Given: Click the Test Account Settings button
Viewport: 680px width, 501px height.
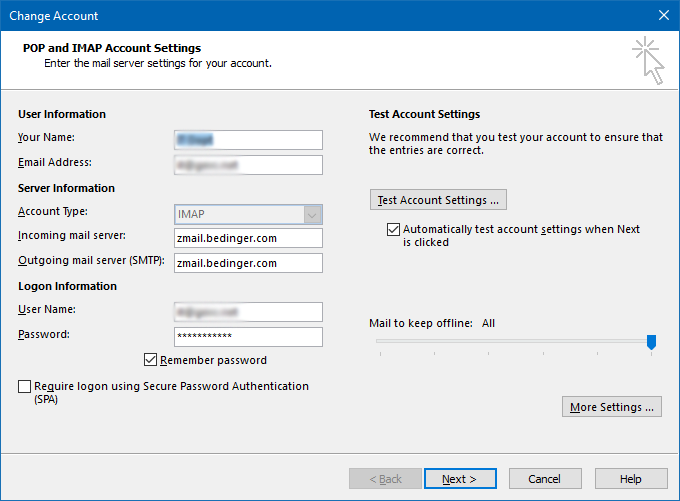Looking at the screenshot, I should 438,200.
